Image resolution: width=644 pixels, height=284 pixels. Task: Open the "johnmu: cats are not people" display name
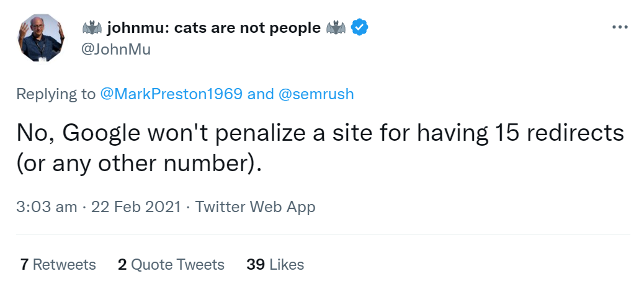point(213,28)
